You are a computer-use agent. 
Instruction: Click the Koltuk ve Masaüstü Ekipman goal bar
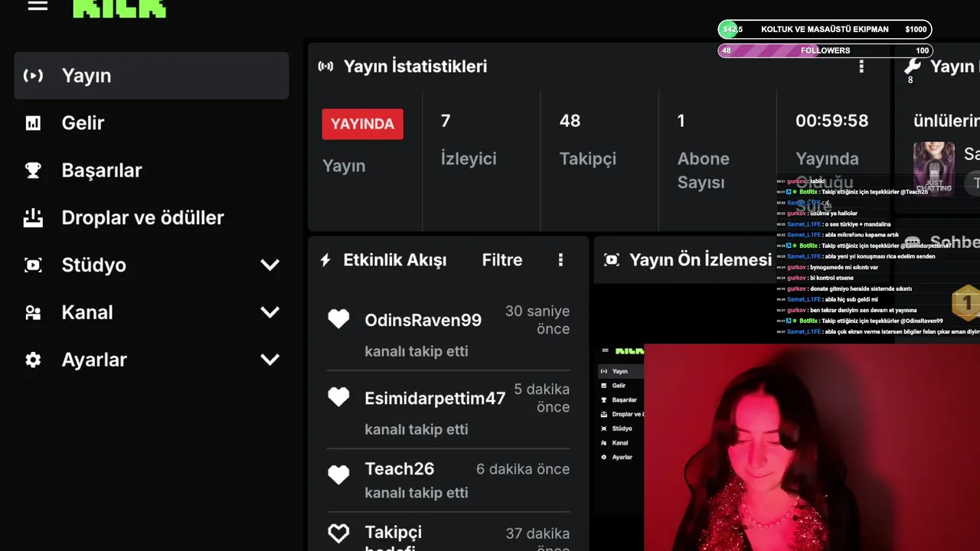coord(825,30)
